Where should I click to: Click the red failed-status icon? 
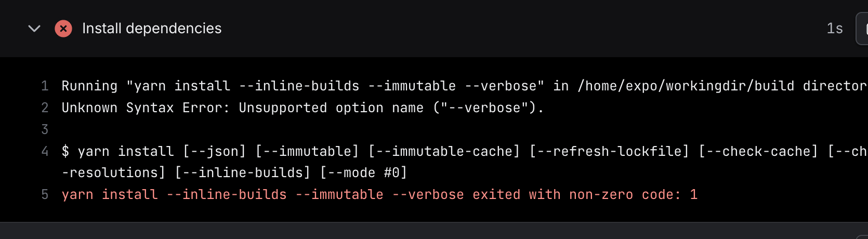[63, 29]
